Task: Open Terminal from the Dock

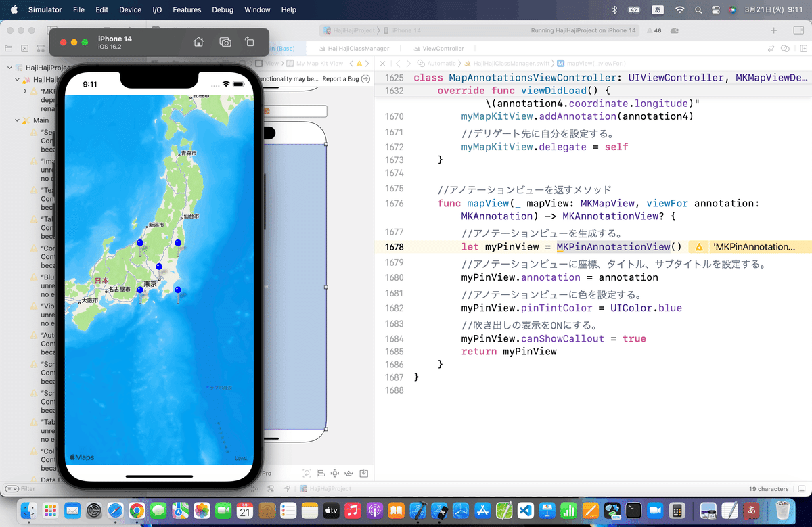Action: click(634, 510)
